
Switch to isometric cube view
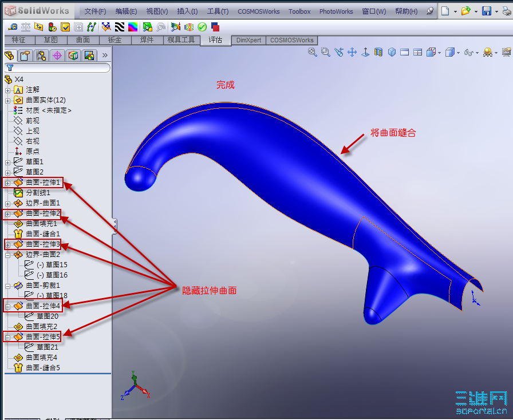[x=392, y=52]
